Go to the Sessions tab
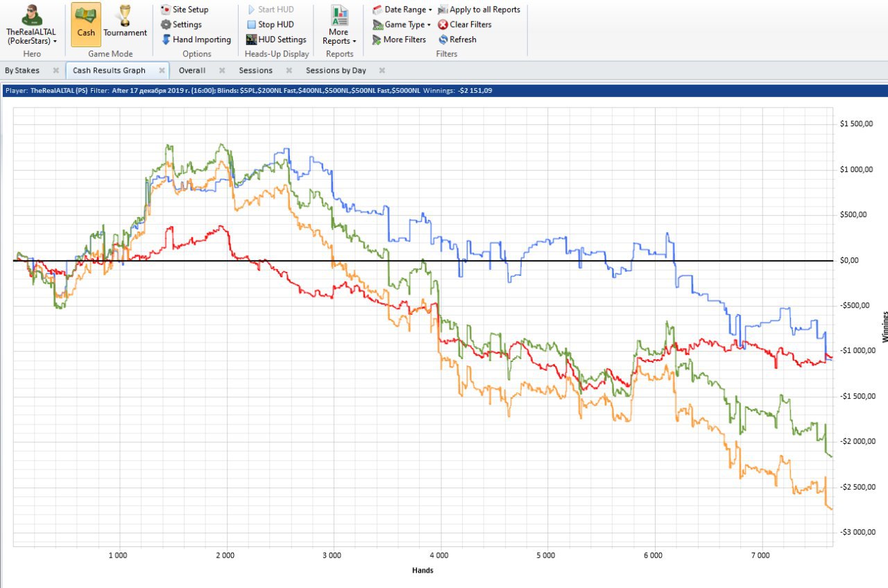 (x=256, y=70)
